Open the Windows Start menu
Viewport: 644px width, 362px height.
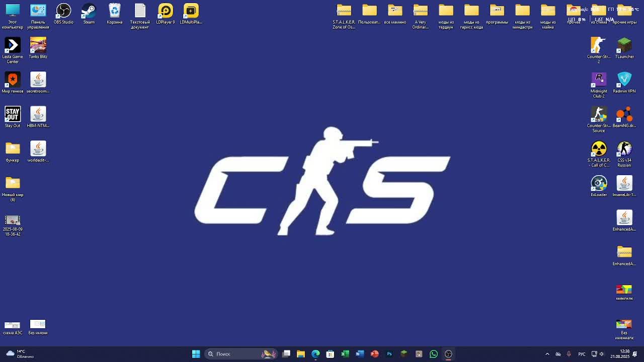(x=196, y=354)
